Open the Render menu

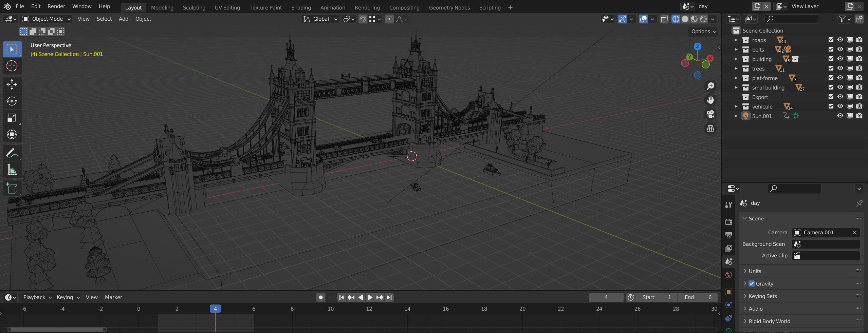click(56, 6)
